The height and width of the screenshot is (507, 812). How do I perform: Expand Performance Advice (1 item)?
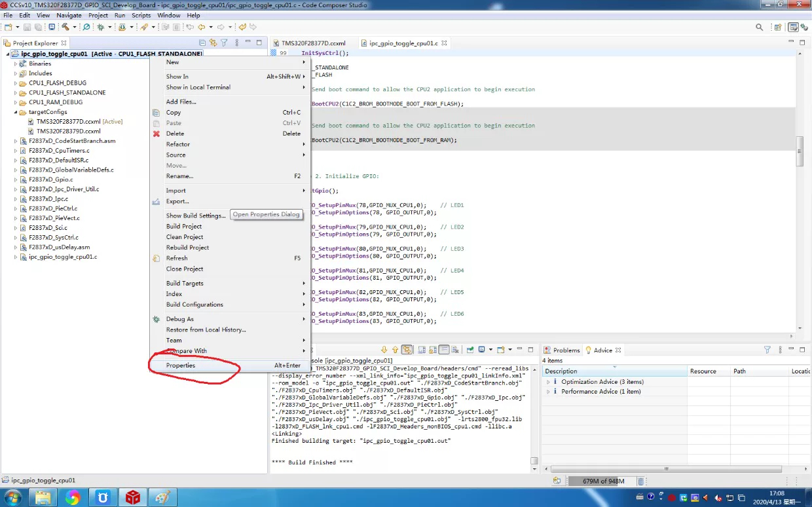click(x=548, y=392)
